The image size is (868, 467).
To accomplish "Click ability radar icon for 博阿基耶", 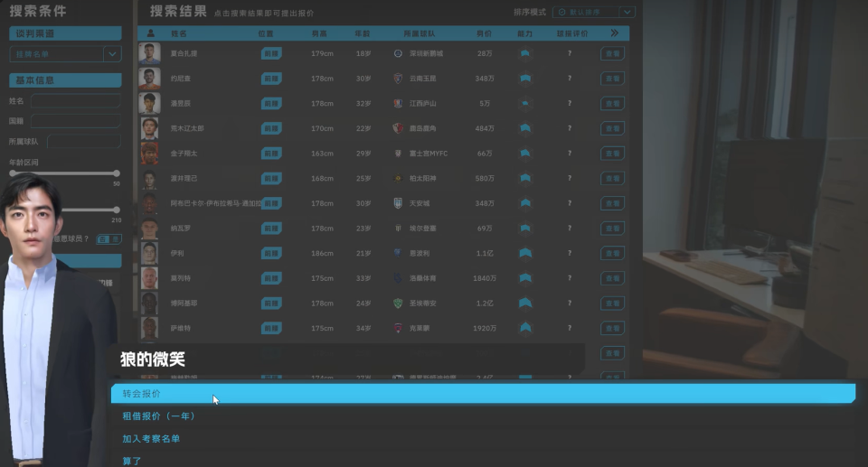I will [524, 304].
